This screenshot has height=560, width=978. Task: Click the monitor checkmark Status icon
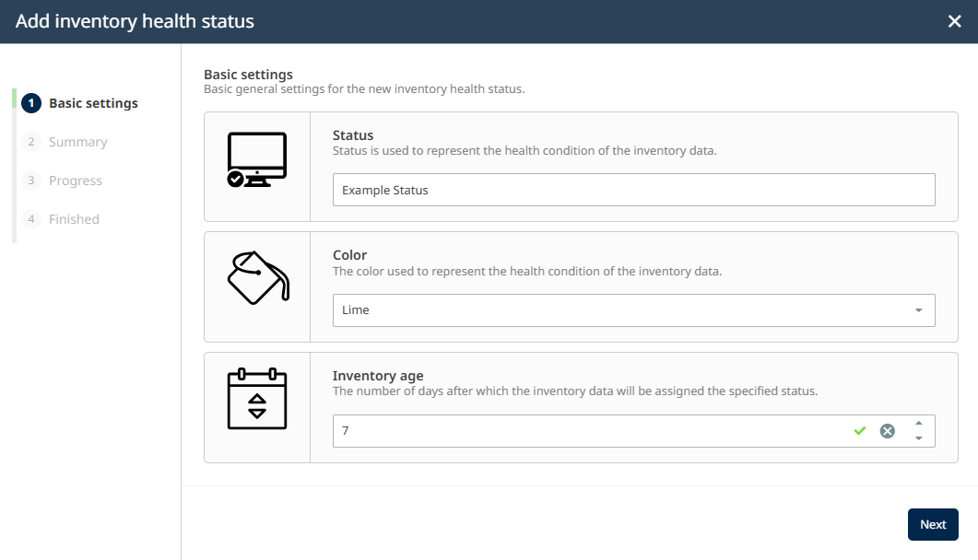tap(257, 159)
